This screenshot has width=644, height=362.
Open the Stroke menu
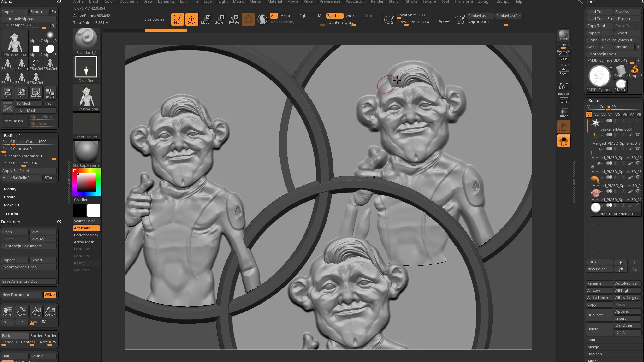pos(412,2)
